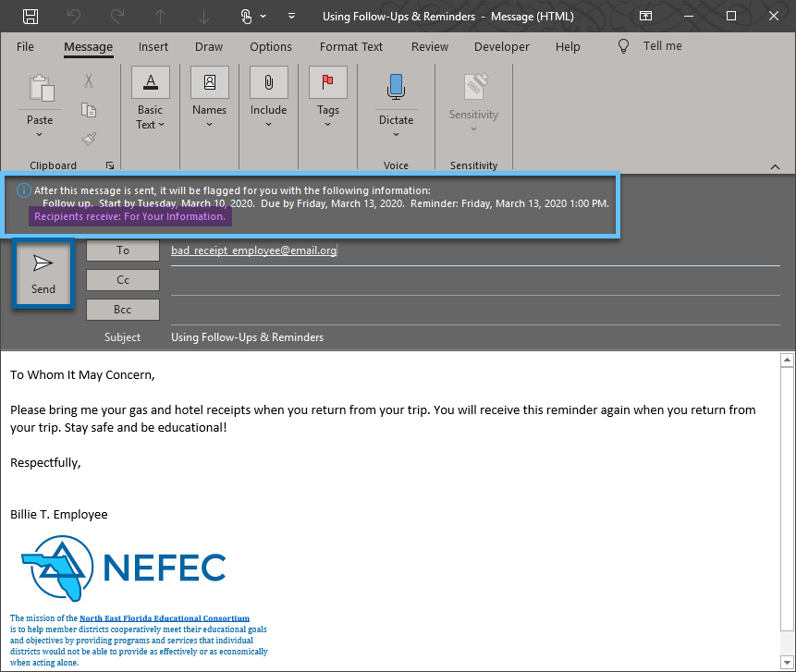
Task: Open the Tags flag dropdown
Action: click(328, 97)
